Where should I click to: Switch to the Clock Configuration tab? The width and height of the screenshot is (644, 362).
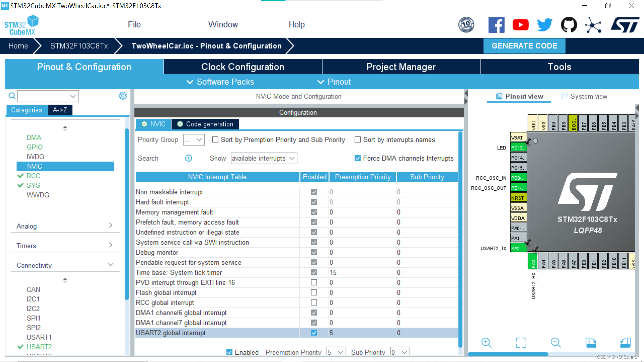tap(243, 67)
